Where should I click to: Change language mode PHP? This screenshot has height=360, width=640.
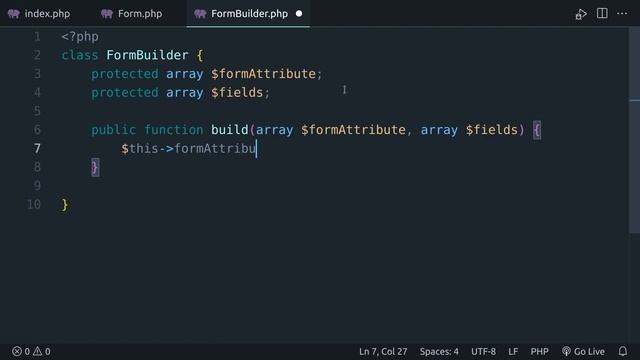pyautogui.click(x=539, y=351)
